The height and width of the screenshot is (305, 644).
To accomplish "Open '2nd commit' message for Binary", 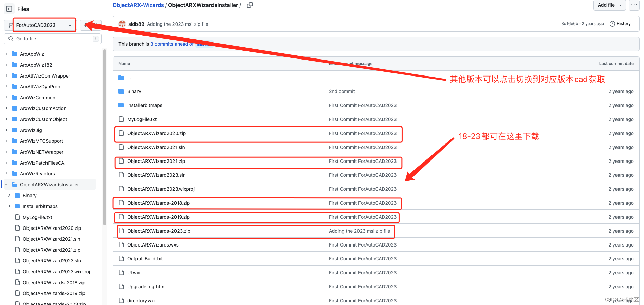I will (342, 91).
